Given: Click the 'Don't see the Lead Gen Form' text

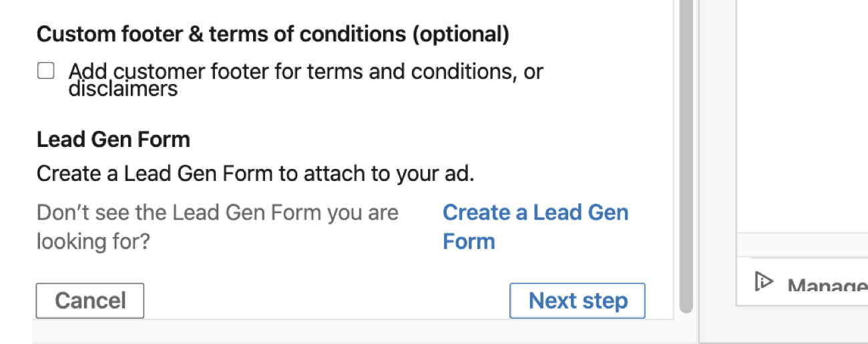Looking at the screenshot, I should [x=217, y=213].
